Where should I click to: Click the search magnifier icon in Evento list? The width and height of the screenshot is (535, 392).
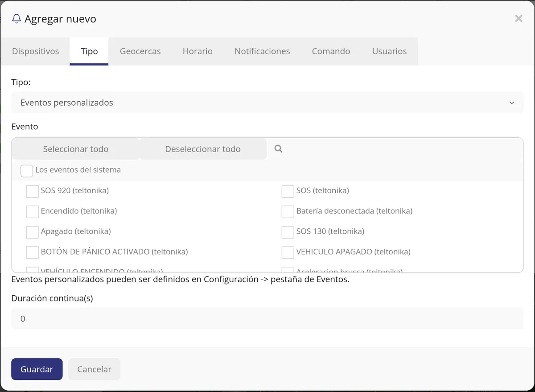[x=279, y=149]
